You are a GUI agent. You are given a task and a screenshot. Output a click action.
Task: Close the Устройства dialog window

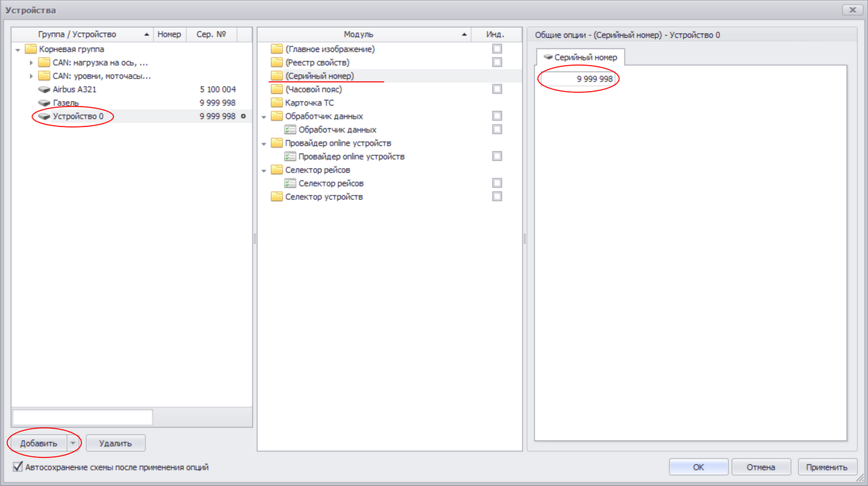(x=852, y=10)
